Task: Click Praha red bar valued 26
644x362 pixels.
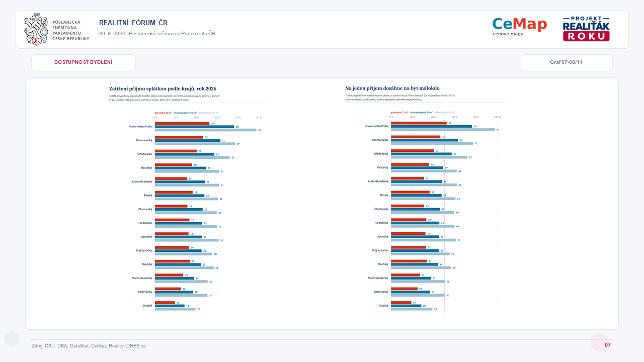Action: 182,123
